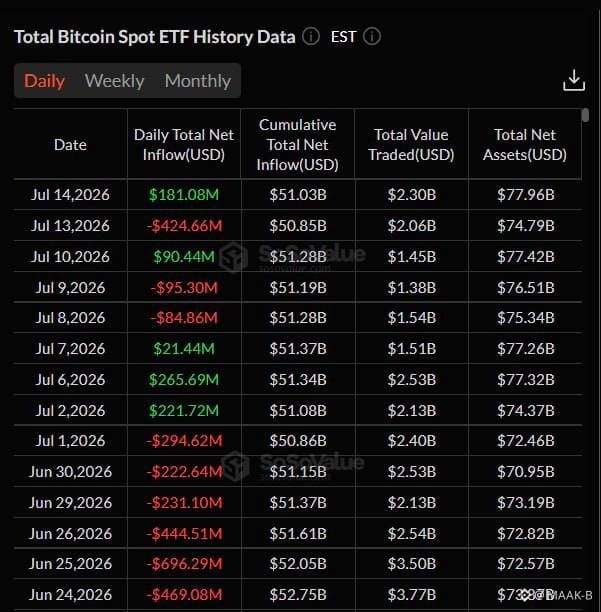
Task: Click the SoSoValue watermark logo near Jul 10
Action: coord(233,256)
